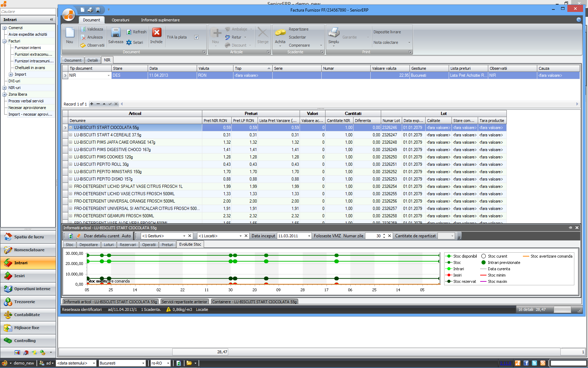
Task: Switch to the Operatiuni ribbon tab
Action: [120, 20]
